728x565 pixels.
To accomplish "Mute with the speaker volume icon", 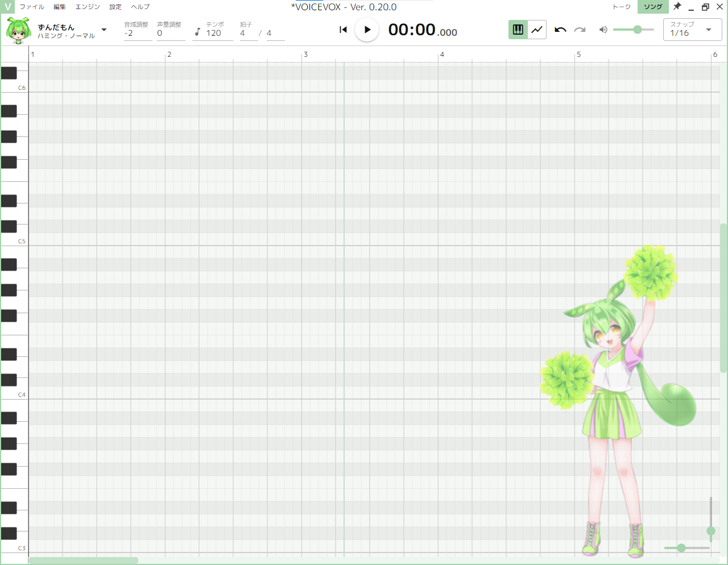I will (603, 30).
